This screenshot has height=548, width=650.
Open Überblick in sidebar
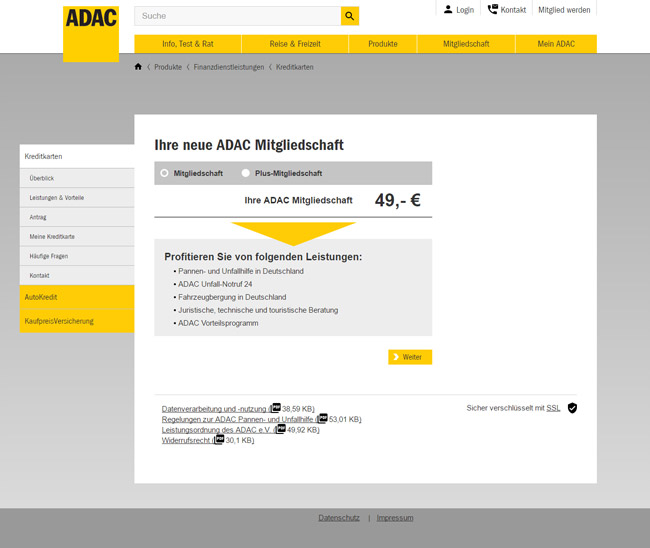77,178
